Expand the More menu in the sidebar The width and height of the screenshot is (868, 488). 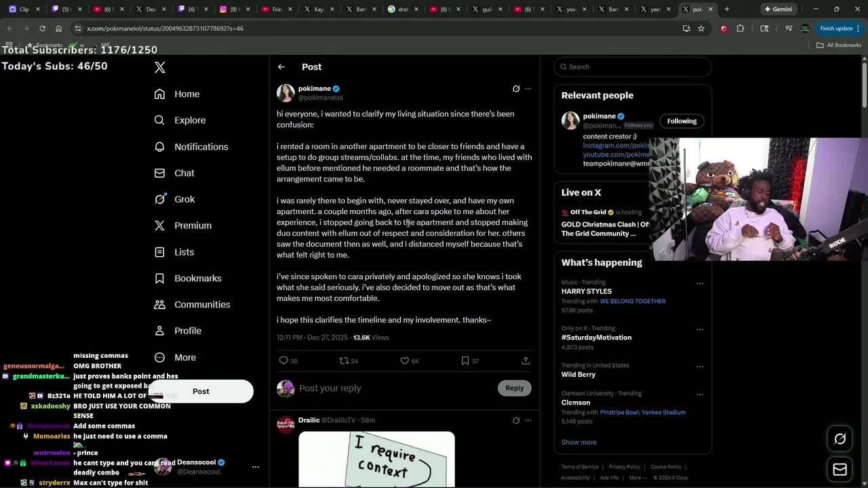coord(175,357)
